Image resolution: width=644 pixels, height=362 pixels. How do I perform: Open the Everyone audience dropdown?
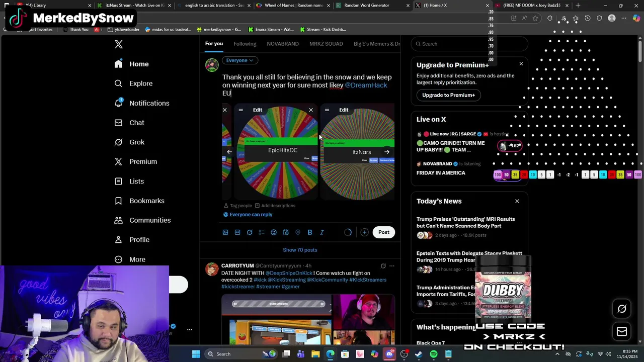click(239, 60)
